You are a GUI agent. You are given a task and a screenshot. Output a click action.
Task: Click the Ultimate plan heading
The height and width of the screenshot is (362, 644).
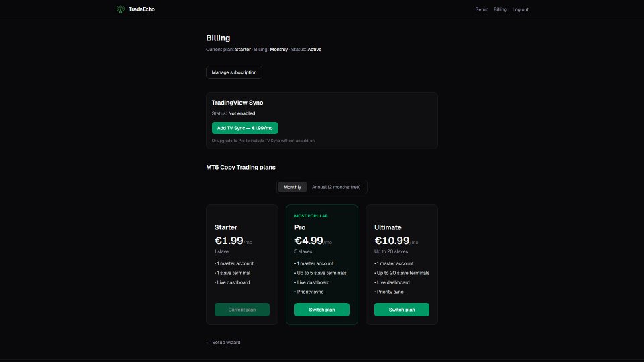pos(388,227)
